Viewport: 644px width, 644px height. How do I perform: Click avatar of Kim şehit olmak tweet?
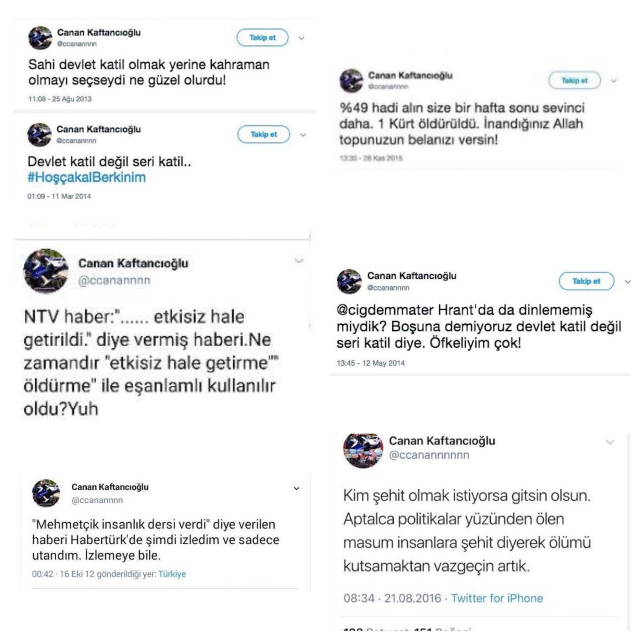pos(363,450)
